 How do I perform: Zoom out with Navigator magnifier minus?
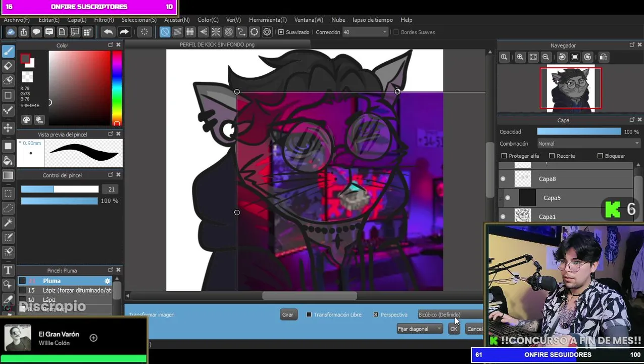pyautogui.click(x=546, y=57)
